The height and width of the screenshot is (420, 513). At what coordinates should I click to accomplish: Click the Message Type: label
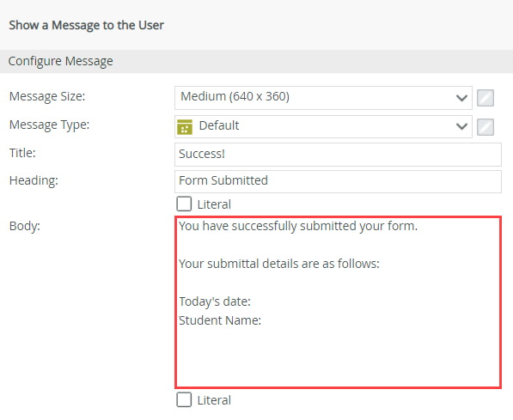point(49,125)
